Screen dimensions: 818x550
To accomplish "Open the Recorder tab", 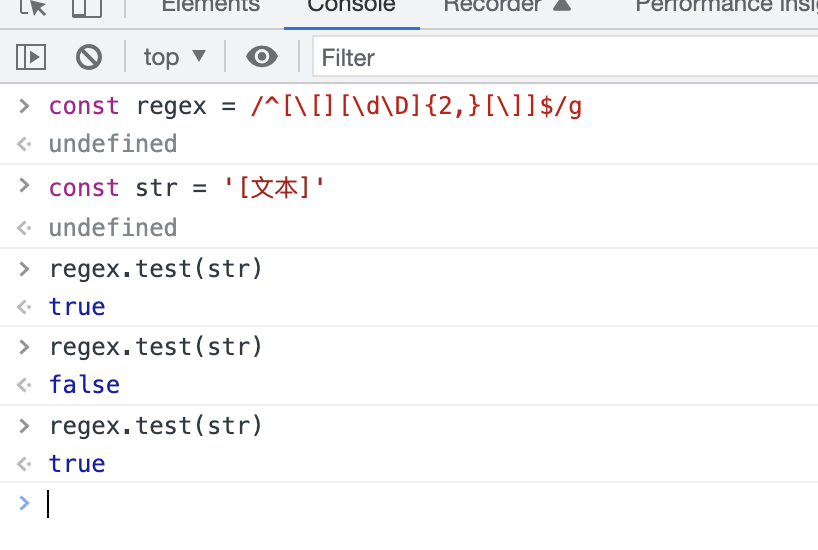I will [x=492, y=6].
